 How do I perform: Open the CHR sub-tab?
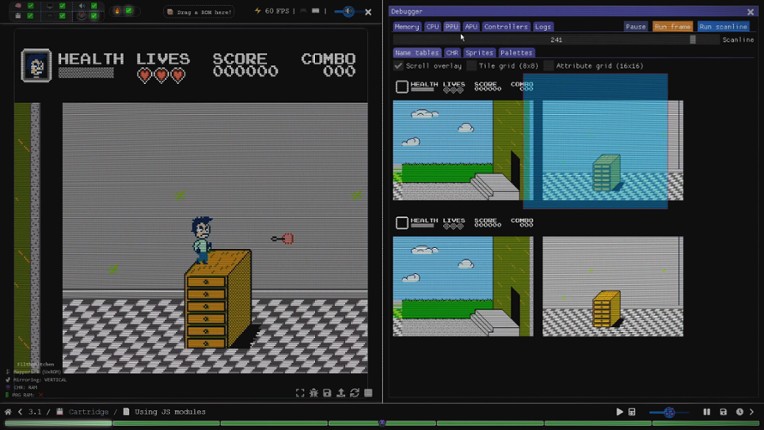pos(452,53)
